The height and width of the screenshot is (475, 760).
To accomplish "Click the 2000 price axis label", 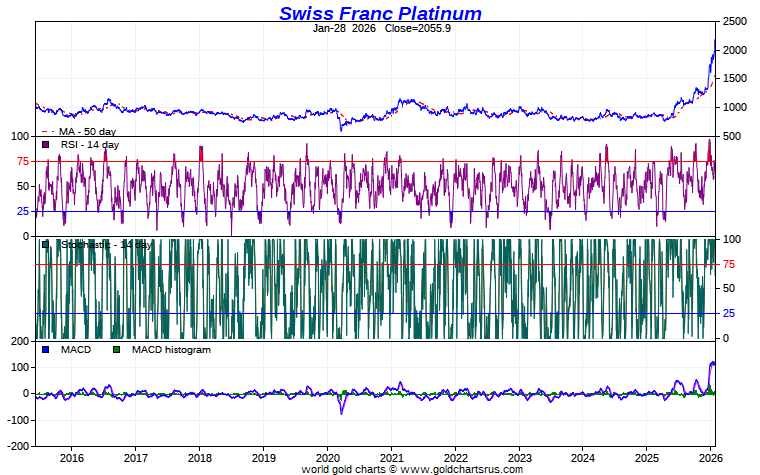I will coord(735,50).
